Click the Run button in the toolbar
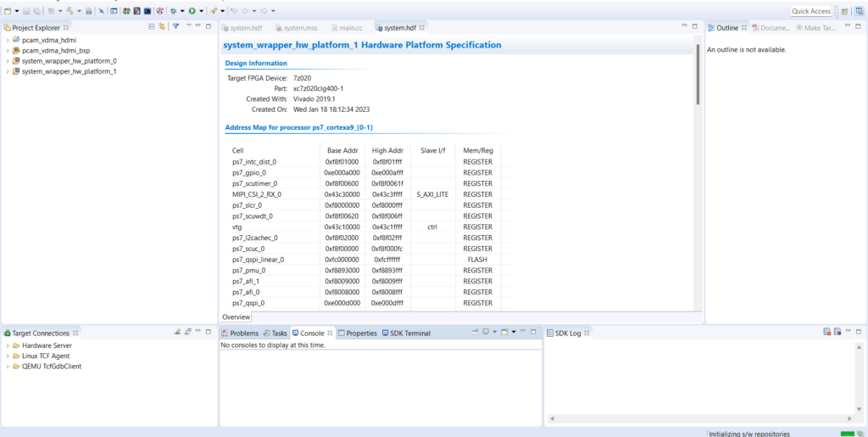Viewport: 868px width, 437px height. coord(192,11)
